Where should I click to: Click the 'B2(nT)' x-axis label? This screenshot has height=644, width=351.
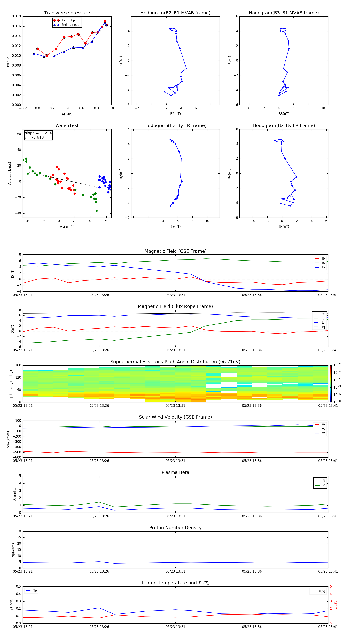pyautogui.click(x=175, y=114)
